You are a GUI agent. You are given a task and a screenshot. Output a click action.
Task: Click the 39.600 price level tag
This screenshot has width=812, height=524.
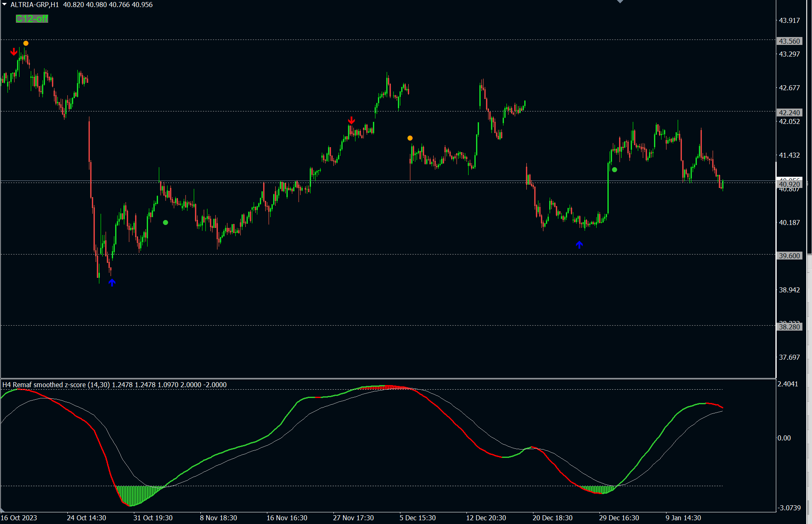click(789, 256)
